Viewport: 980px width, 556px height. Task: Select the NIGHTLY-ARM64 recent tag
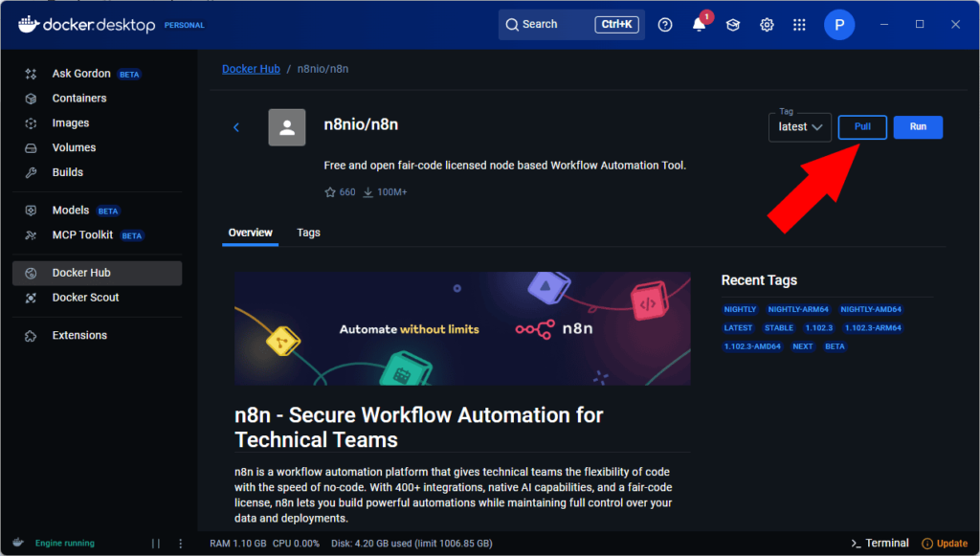pos(798,309)
